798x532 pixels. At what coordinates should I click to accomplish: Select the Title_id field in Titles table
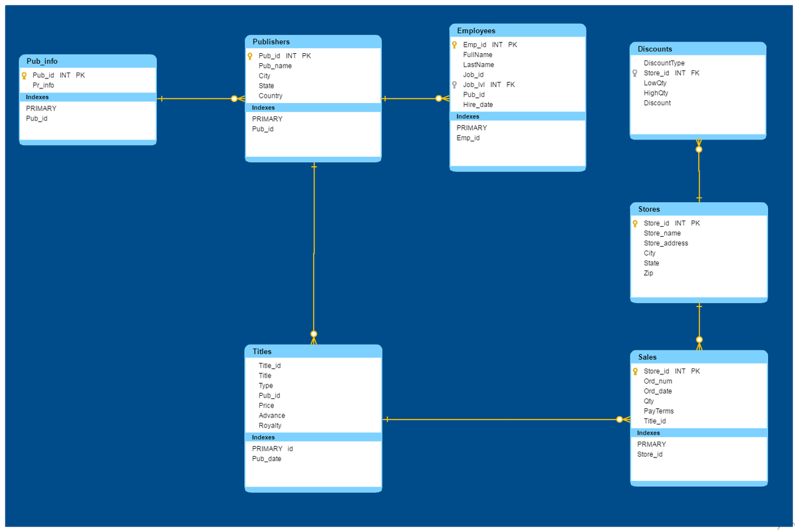(x=269, y=366)
